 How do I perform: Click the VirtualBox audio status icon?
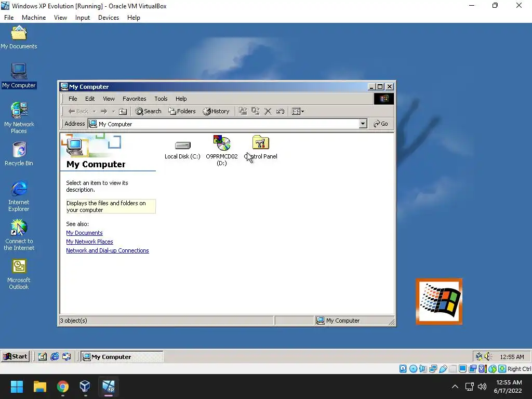click(423, 369)
